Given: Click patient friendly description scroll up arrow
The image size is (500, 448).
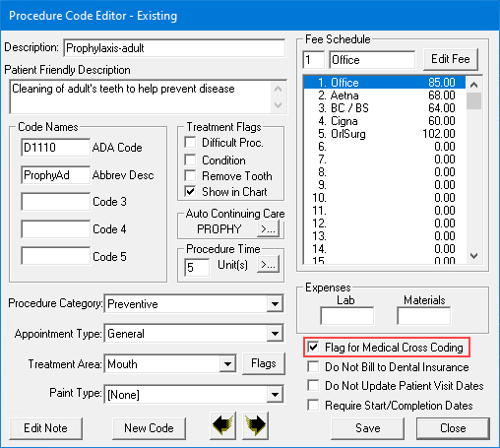Looking at the screenshot, I should [278, 89].
